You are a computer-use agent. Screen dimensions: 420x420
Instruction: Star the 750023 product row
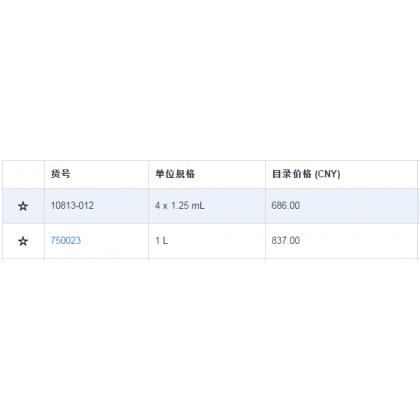click(x=23, y=241)
